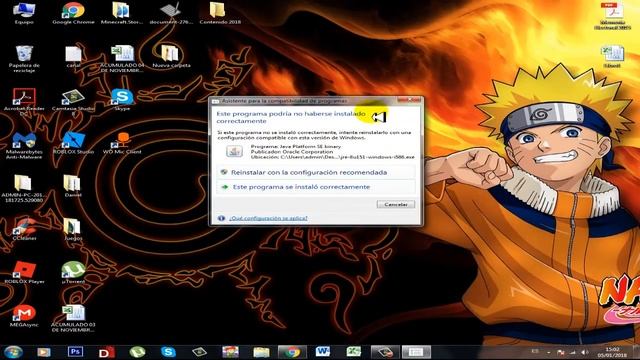Select ACUMULADO 04 DE NOVIEMBR... Excel file

[x=122, y=59]
